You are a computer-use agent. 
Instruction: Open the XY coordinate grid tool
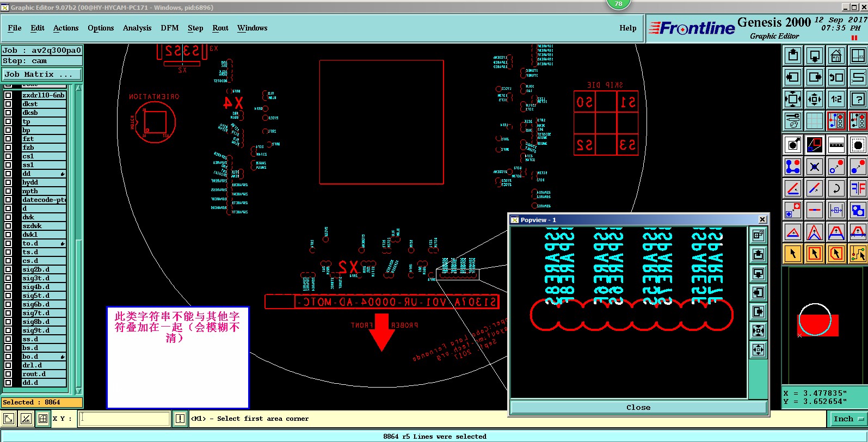click(858, 55)
